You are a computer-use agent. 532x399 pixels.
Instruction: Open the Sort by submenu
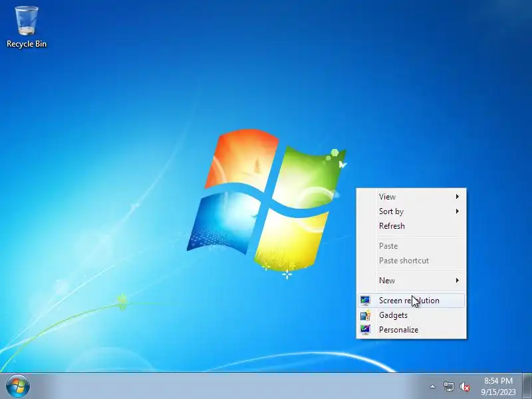[x=411, y=211]
